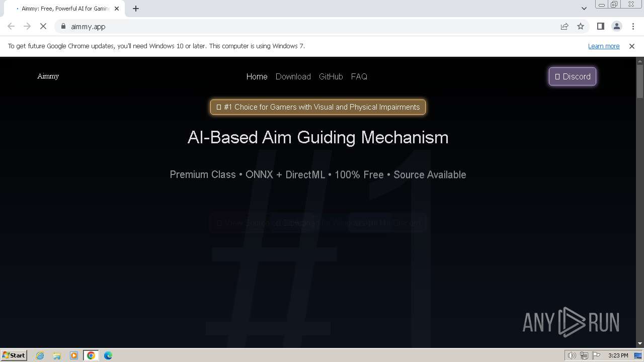Open the FAQ nav item
The width and height of the screenshot is (644, 362).
pyautogui.click(x=359, y=76)
